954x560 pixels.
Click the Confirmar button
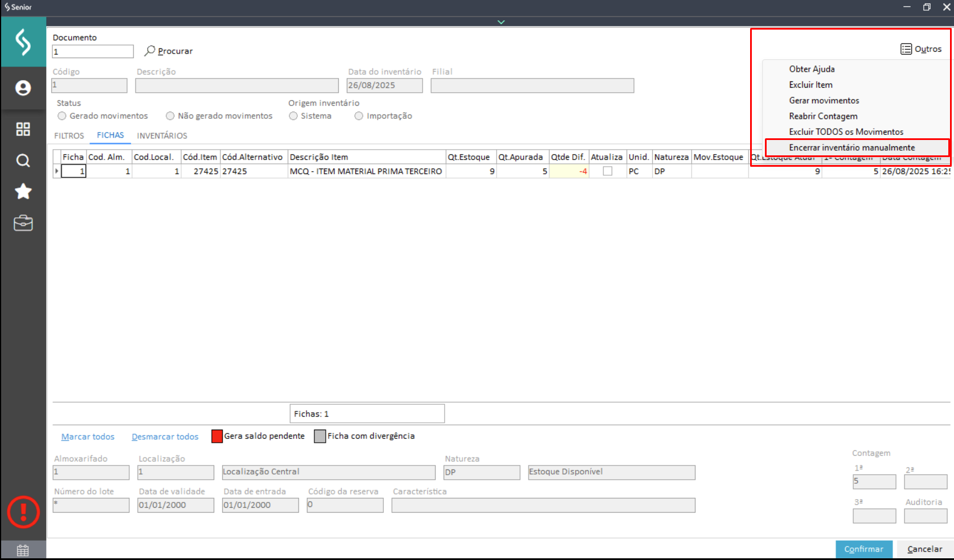pos(864,549)
